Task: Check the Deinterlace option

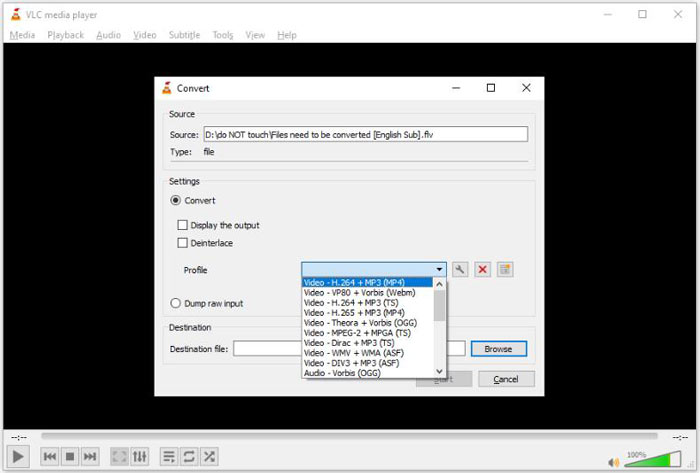Action: tap(182, 243)
